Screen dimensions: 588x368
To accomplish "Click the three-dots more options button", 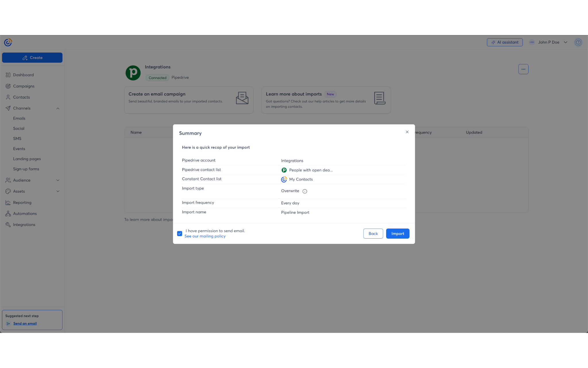I will [523, 69].
